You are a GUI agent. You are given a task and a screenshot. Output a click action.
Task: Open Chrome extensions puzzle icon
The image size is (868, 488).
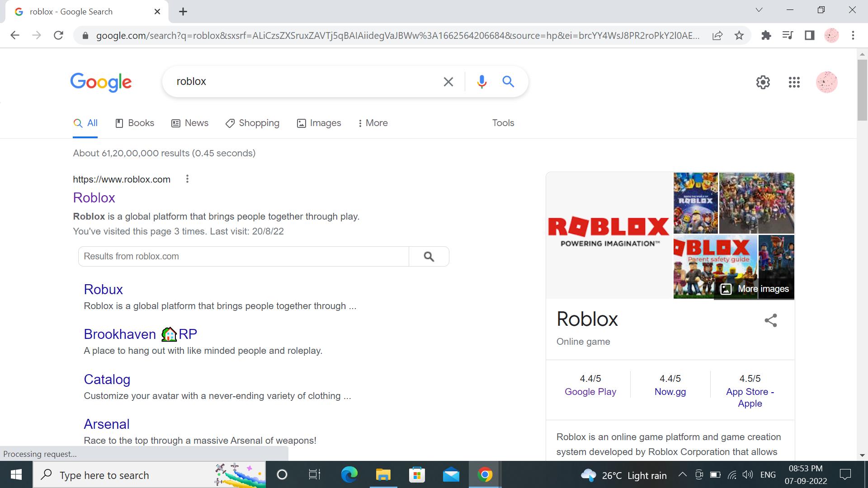[766, 35]
